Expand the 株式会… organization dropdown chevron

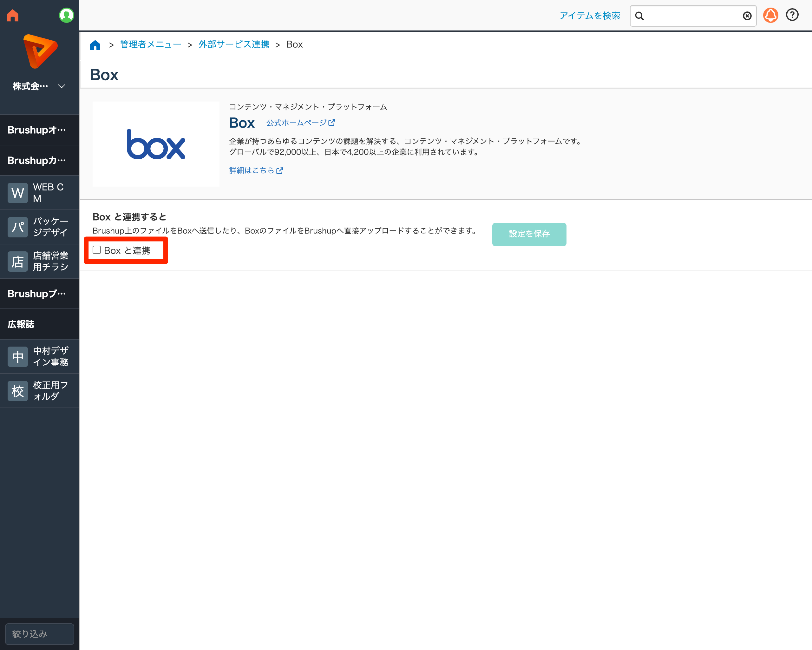62,86
